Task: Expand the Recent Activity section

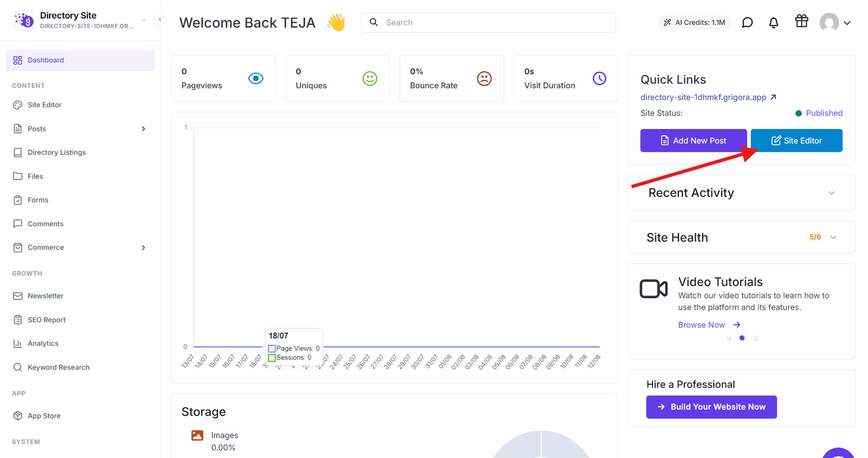Action: 831,193
